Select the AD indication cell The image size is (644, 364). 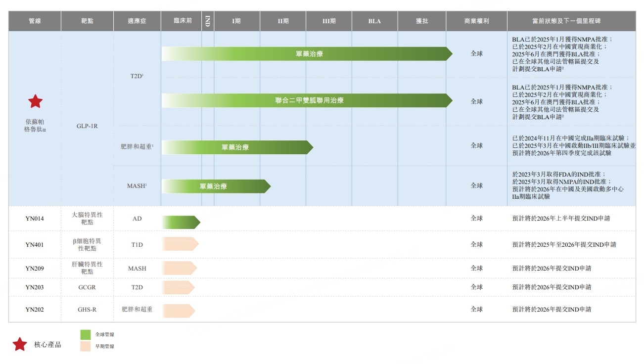pyautogui.click(x=137, y=219)
